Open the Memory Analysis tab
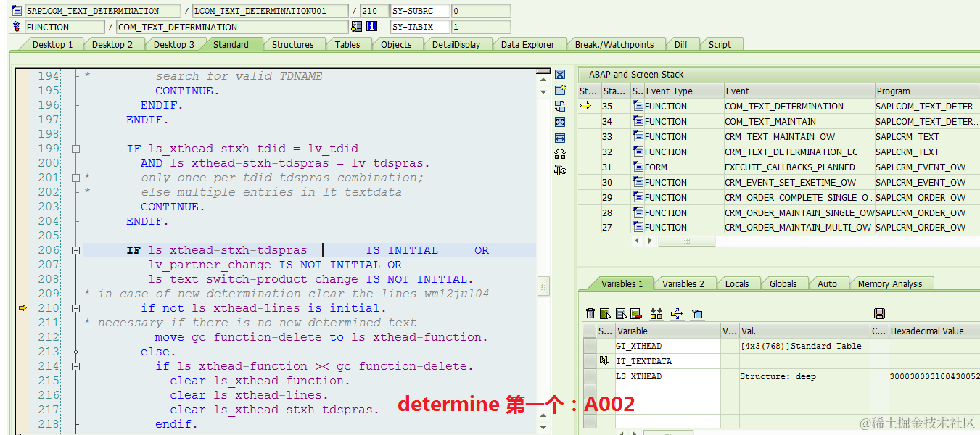Image resolution: width=980 pixels, height=435 pixels. (x=889, y=283)
